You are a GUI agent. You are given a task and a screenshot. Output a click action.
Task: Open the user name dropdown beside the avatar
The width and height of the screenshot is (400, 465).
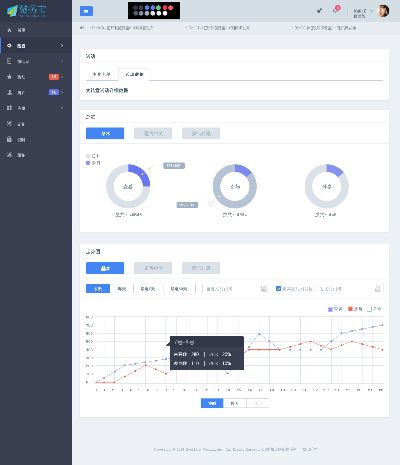pos(363,13)
